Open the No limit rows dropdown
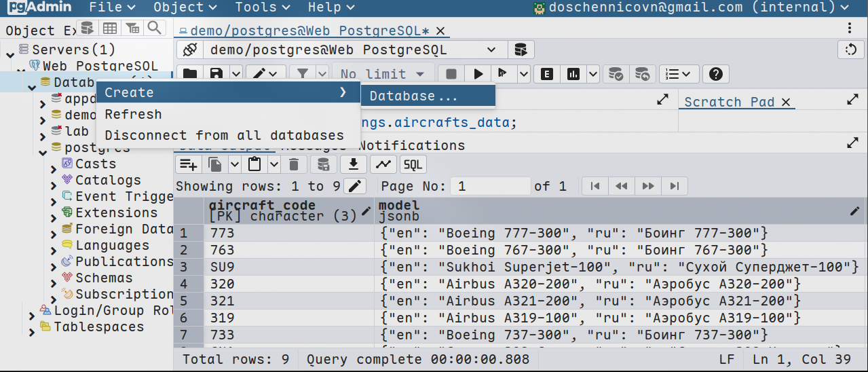 pyautogui.click(x=383, y=74)
